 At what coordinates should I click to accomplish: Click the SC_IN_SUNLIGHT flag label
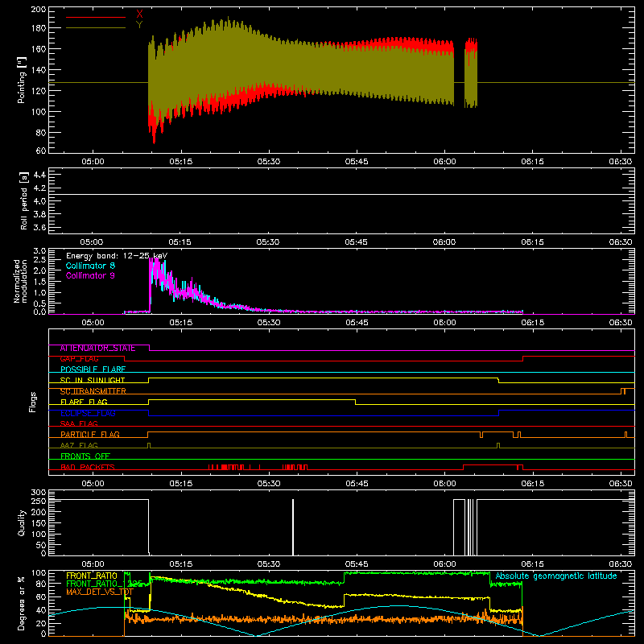click(93, 380)
